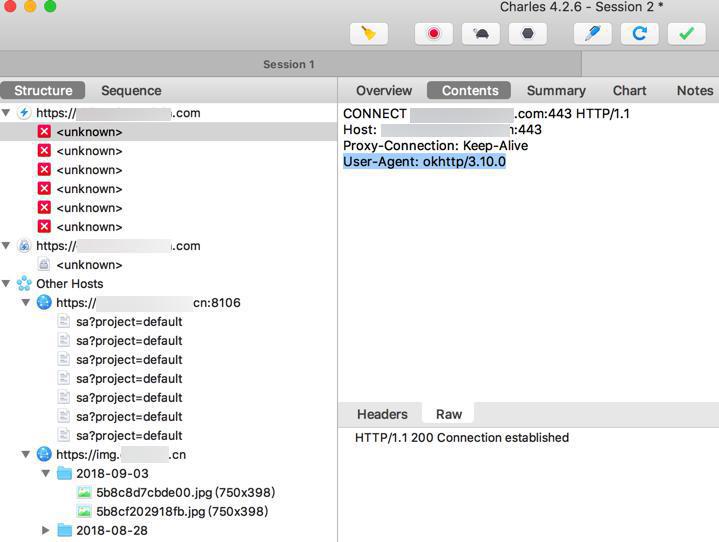Switch to the response Raw tab
719x542 pixels.
click(448, 414)
